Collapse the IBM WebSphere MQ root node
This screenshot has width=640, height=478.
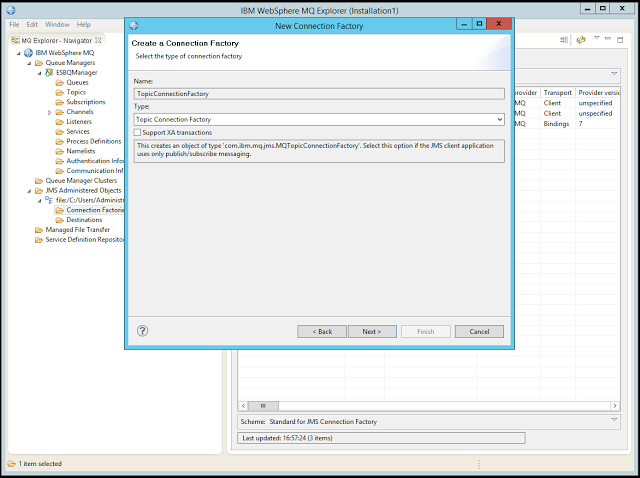click(18, 53)
